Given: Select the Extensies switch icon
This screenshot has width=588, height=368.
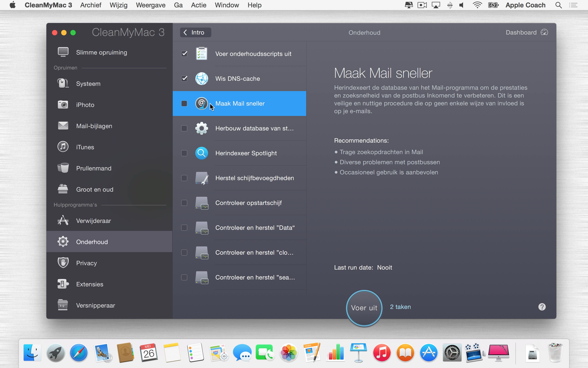Looking at the screenshot, I should point(63,284).
